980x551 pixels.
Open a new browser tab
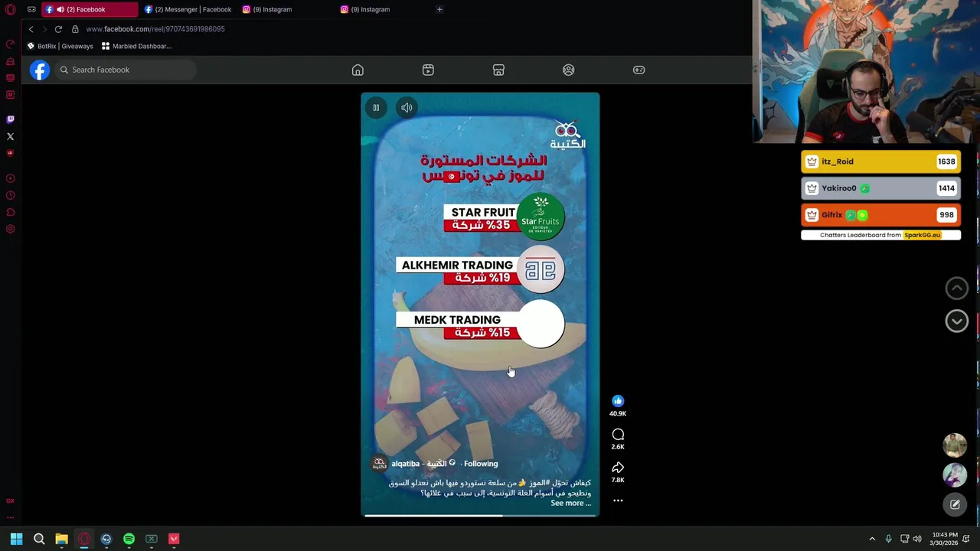tap(439, 9)
